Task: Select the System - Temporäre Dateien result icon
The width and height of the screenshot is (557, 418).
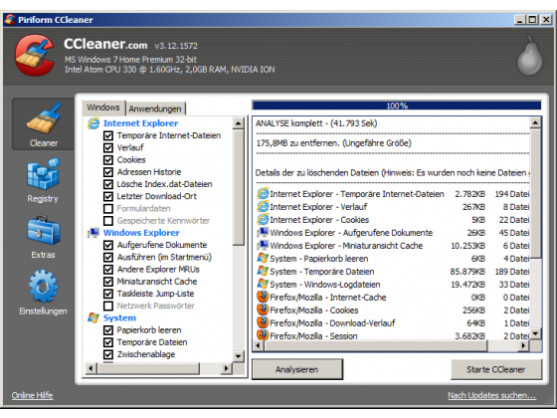Action: coord(263,271)
